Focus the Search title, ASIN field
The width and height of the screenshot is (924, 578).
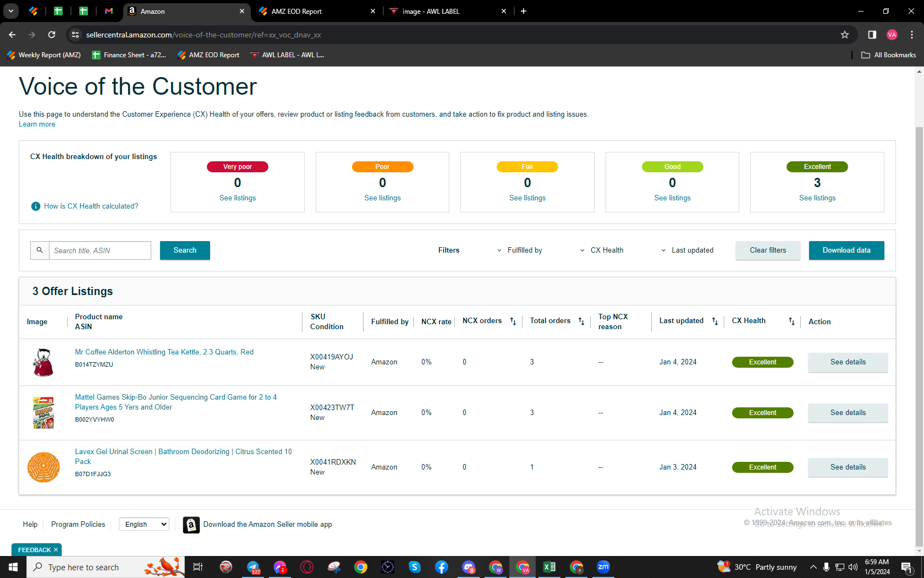point(100,250)
